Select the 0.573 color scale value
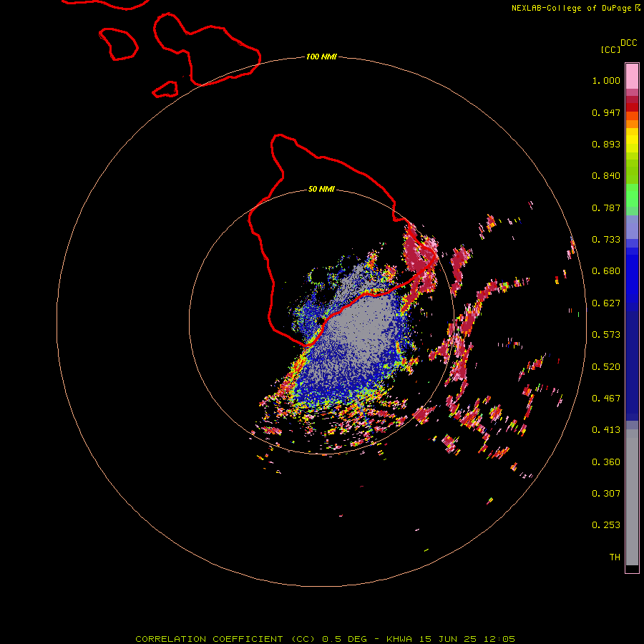 pos(606,335)
